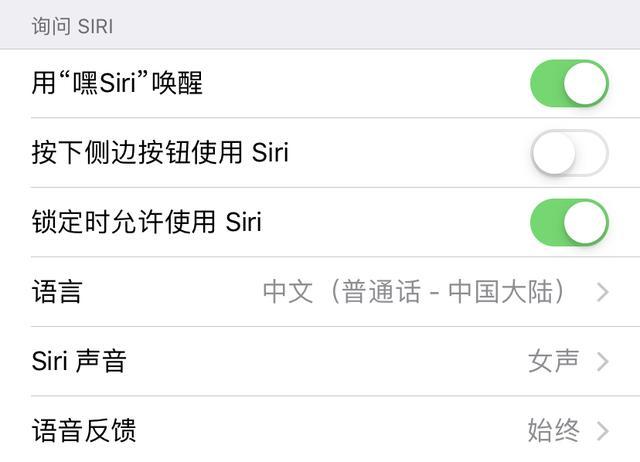The image size is (640, 462).
Task: Tap the 始终 feedback value
Action: click(x=553, y=431)
